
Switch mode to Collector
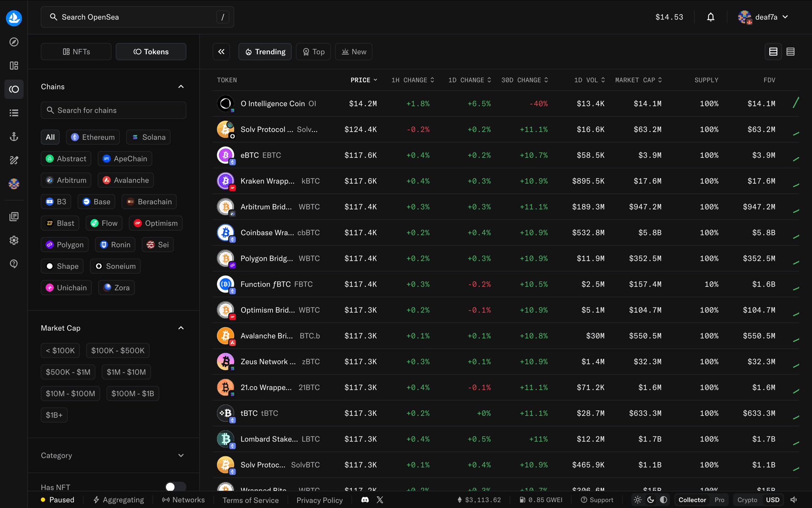click(692, 500)
